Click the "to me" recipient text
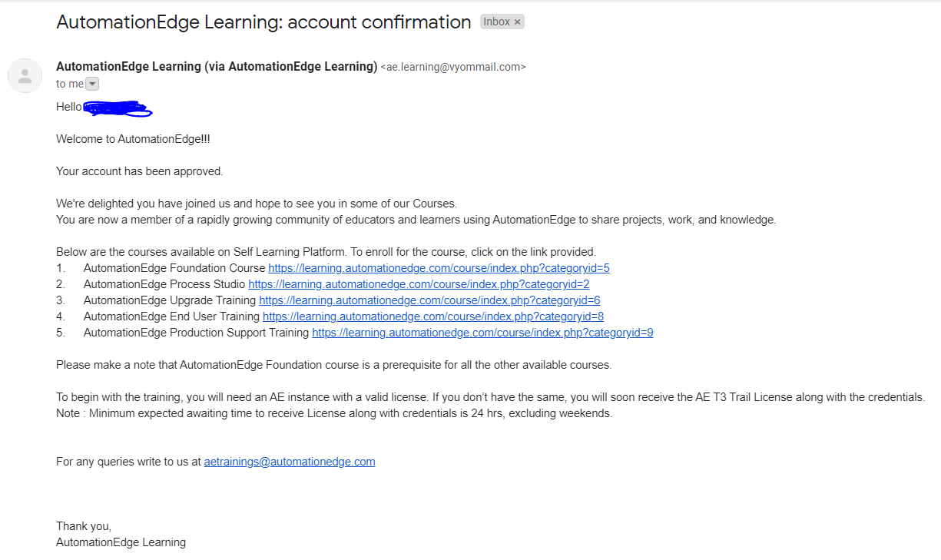941x560 pixels. coord(69,84)
